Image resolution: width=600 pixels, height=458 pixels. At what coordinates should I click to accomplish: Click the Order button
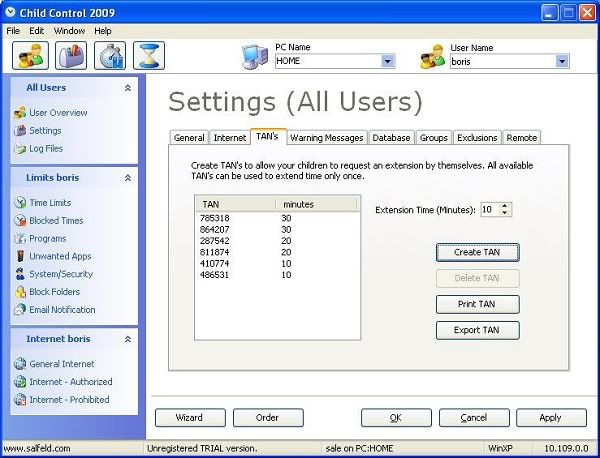(268, 418)
